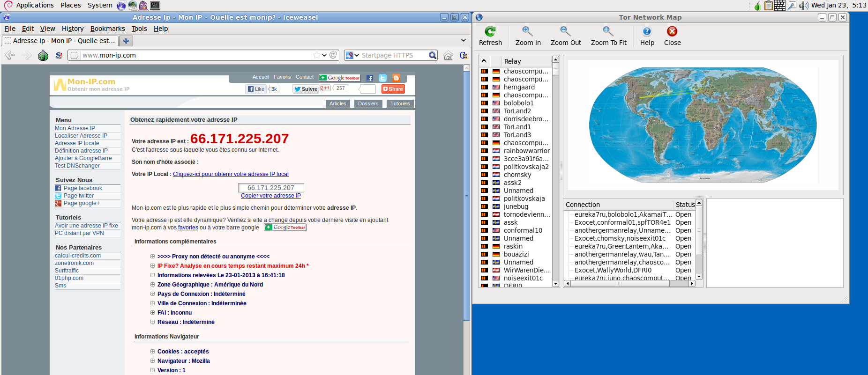Select the chomsky relay row
Screen dimensions: 868x375
point(516,175)
